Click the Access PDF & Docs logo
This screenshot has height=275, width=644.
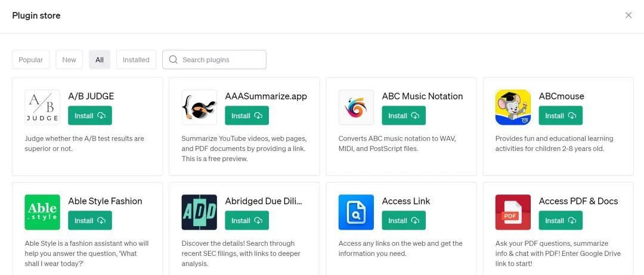[x=513, y=212]
